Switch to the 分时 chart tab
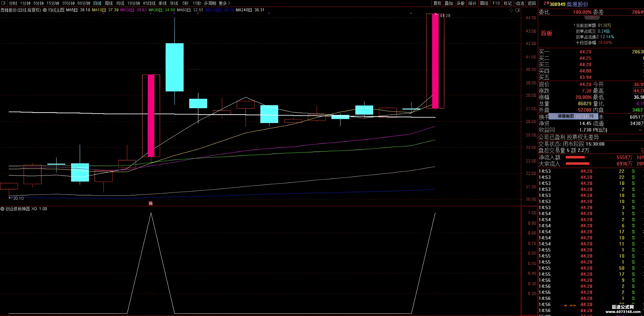 13,3
